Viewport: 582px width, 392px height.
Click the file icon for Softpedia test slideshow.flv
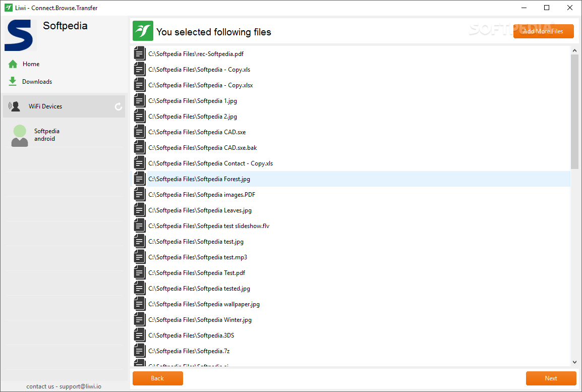coord(140,226)
